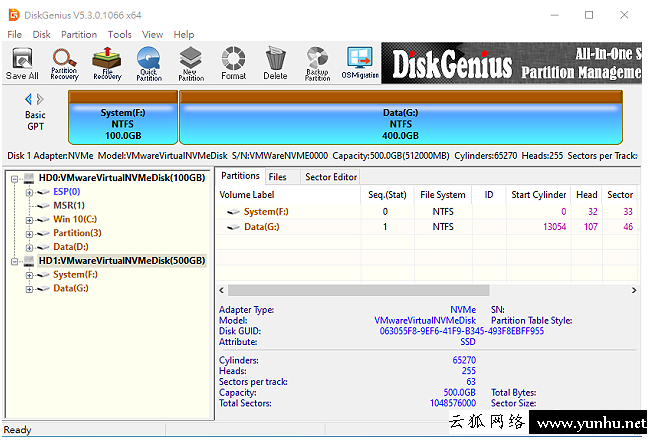Select Win 10(C:) in the disk tree

tap(75, 219)
